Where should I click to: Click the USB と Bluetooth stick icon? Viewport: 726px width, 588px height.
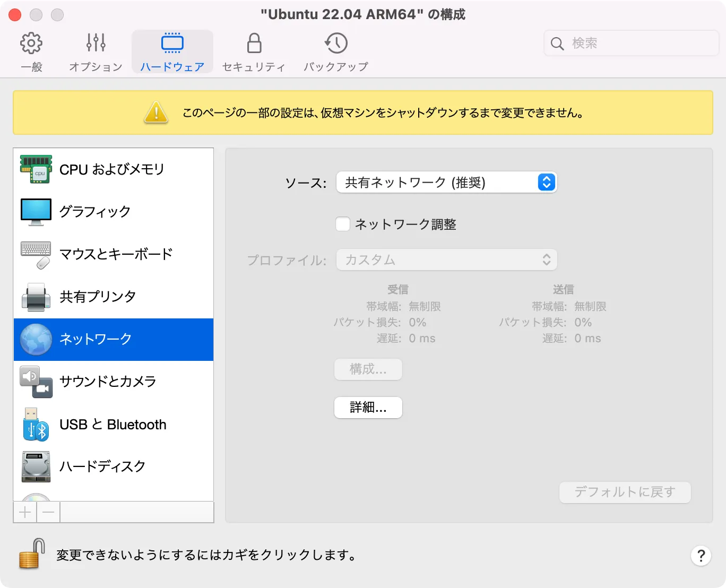tap(36, 425)
